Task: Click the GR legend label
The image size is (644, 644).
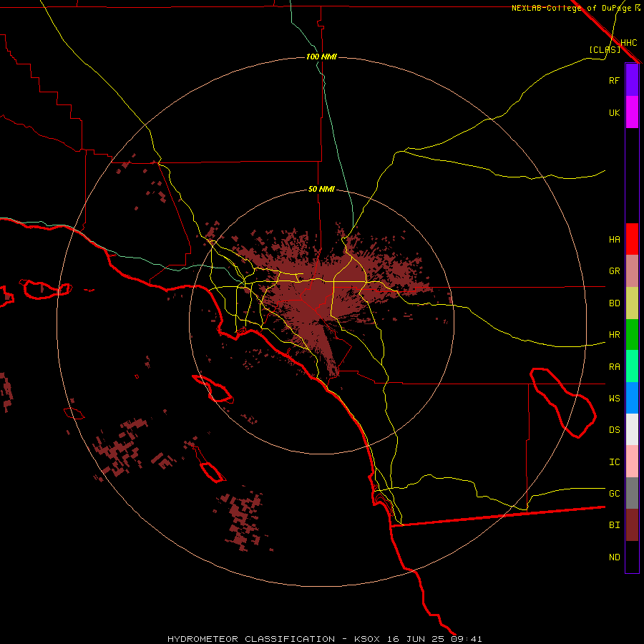Action: point(614,271)
